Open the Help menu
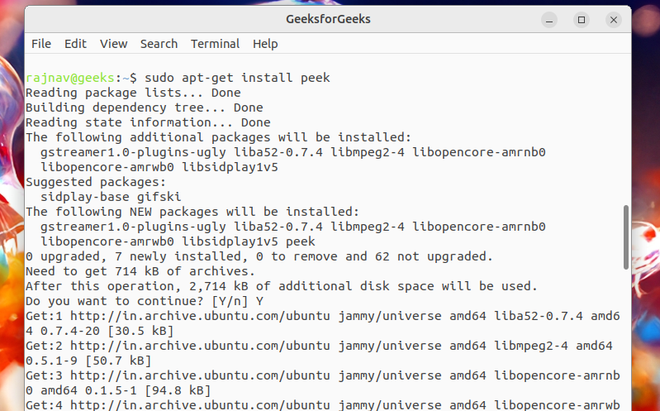Viewport: 660px width, 411px height. [x=265, y=44]
